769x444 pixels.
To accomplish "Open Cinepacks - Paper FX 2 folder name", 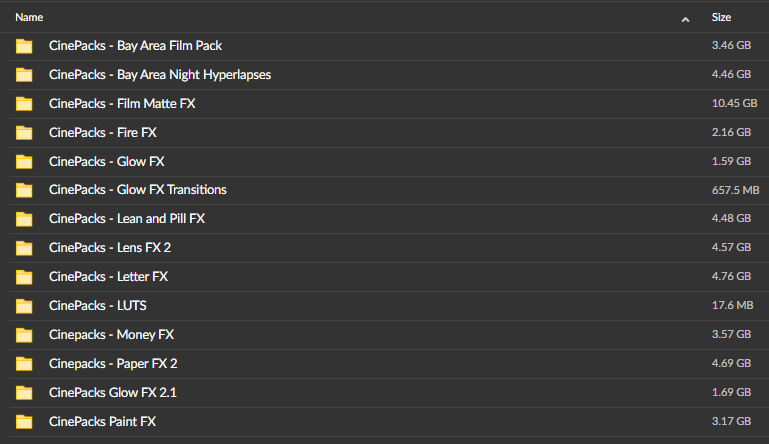I will (x=113, y=363).
